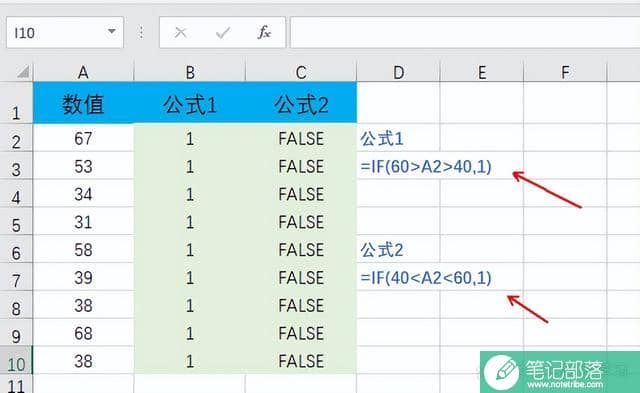Select row 5 header

16,221
